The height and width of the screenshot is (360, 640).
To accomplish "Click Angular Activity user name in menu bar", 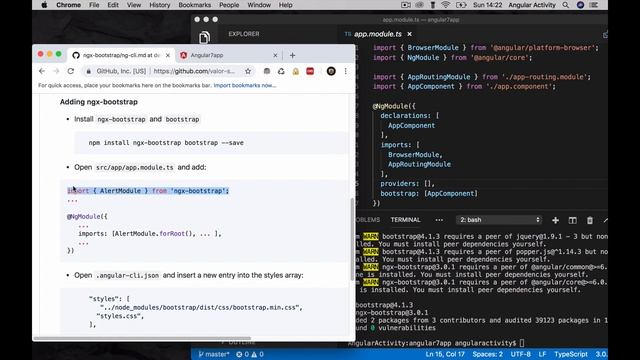I will point(532,5).
